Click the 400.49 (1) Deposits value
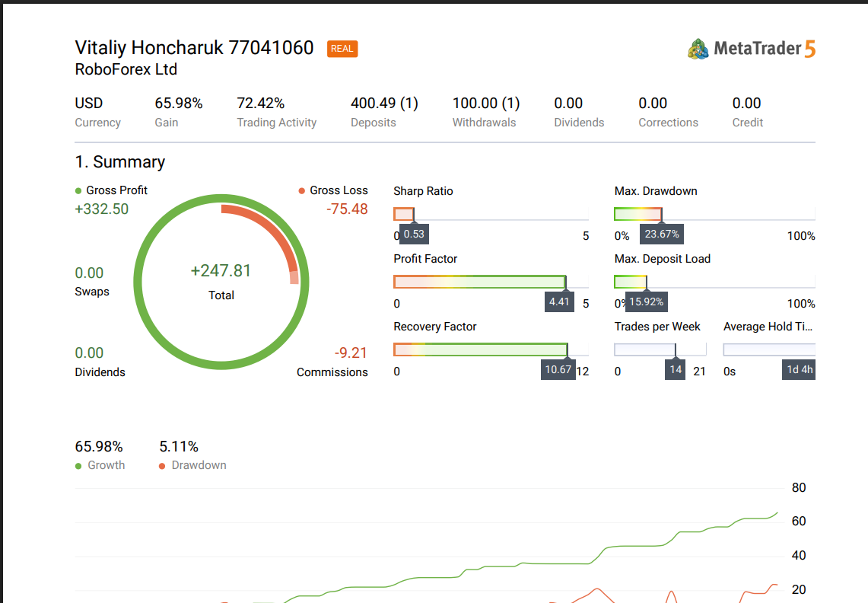Screen dimensions: 868x603 pyautogui.click(x=384, y=103)
